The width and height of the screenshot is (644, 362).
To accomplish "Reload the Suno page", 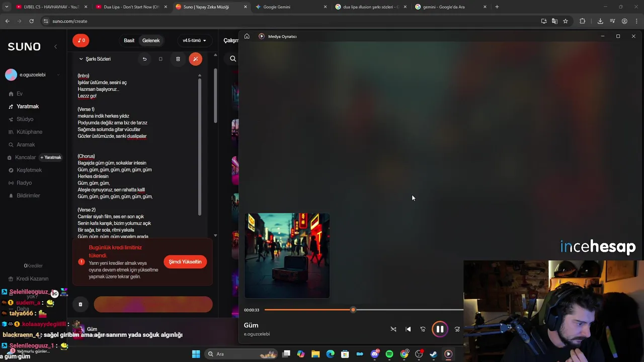I will 31,21.
